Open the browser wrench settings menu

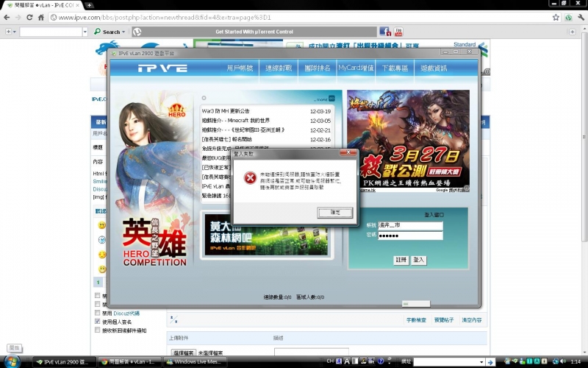[581, 17]
